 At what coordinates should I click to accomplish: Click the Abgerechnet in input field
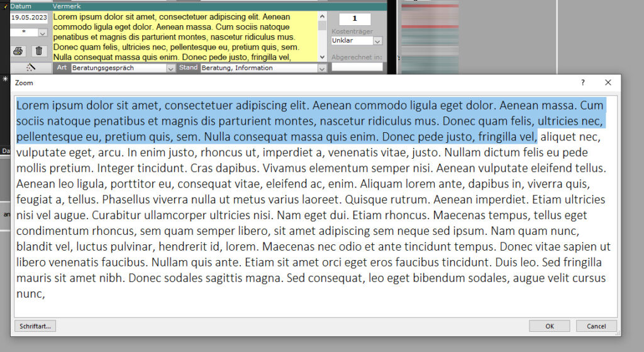(357, 67)
